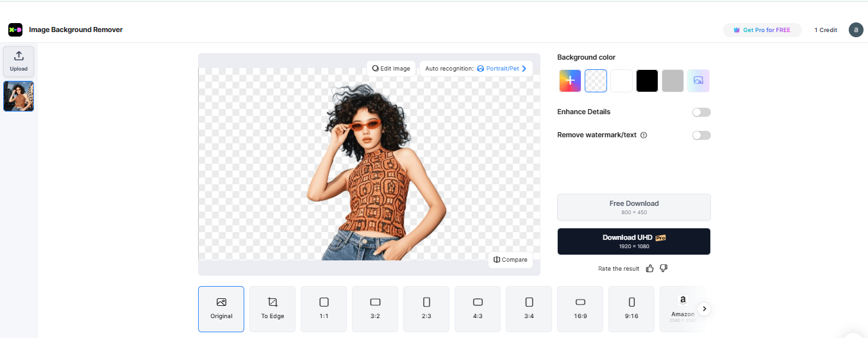Select the Original aspect option
This screenshot has height=338, width=868.
click(221, 309)
